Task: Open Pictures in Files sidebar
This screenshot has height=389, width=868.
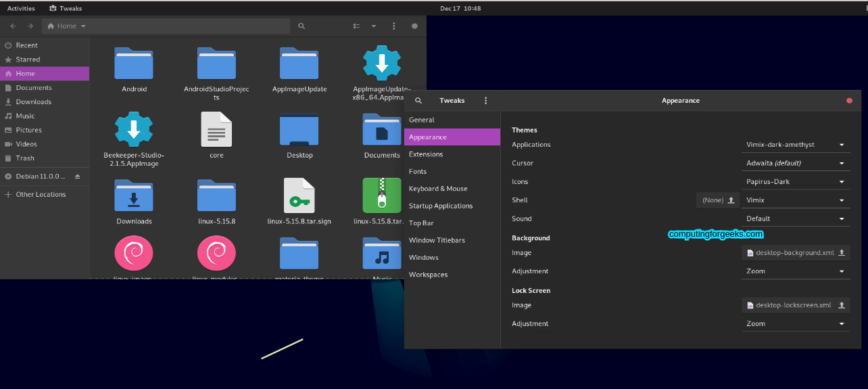Action: (x=45, y=130)
